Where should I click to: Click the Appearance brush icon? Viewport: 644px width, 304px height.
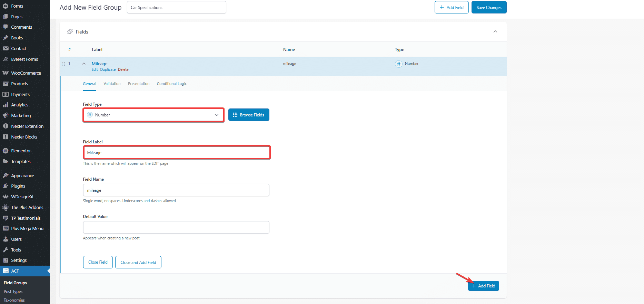(x=6, y=175)
